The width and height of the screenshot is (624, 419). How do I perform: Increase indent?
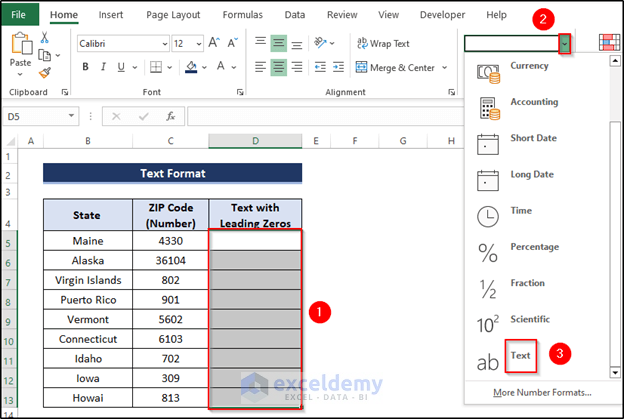[338, 67]
